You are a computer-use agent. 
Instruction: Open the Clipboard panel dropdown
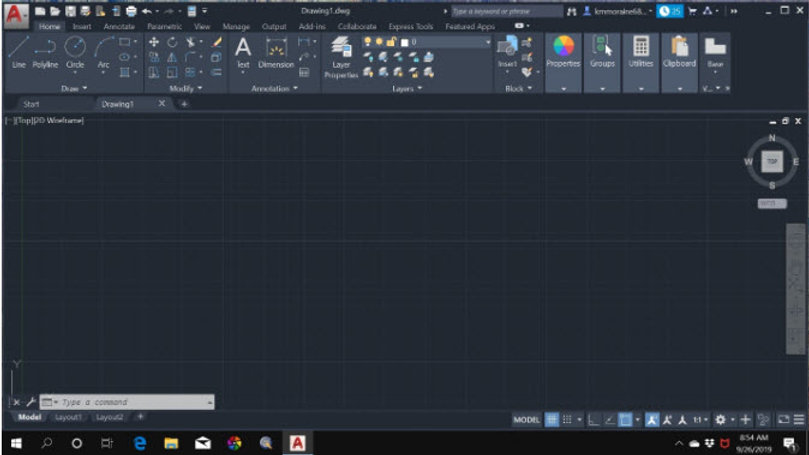pyautogui.click(x=679, y=89)
